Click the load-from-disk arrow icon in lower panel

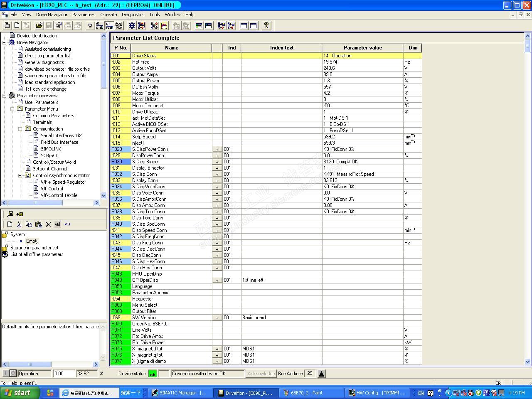click(x=20, y=214)
